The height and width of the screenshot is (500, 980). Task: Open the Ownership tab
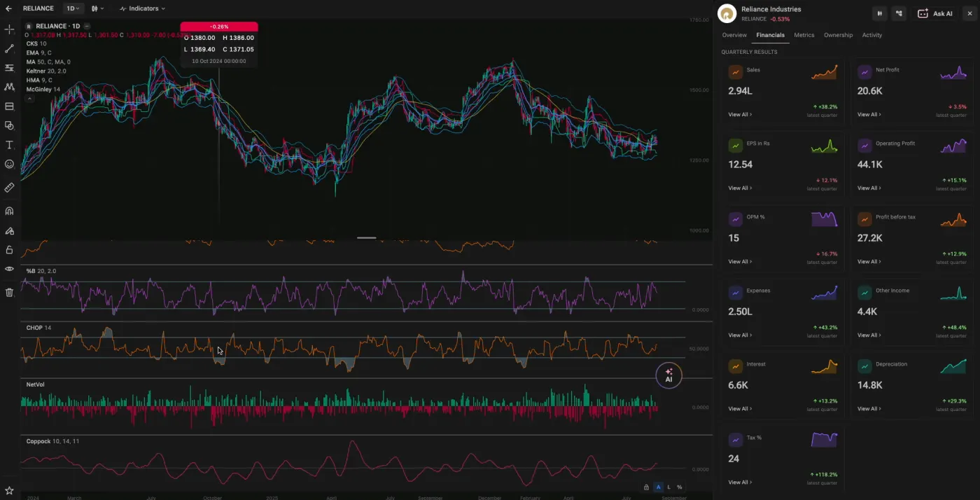point(838,35)
